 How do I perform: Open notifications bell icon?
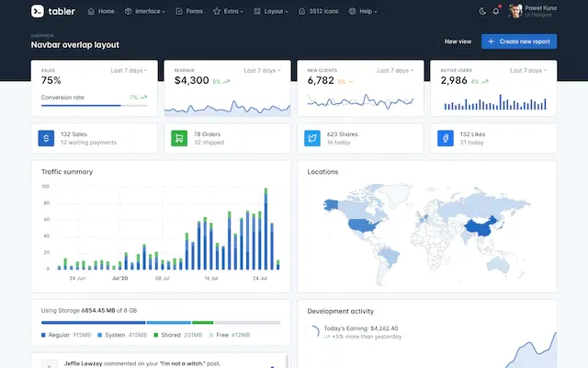(x=496, y=11)
